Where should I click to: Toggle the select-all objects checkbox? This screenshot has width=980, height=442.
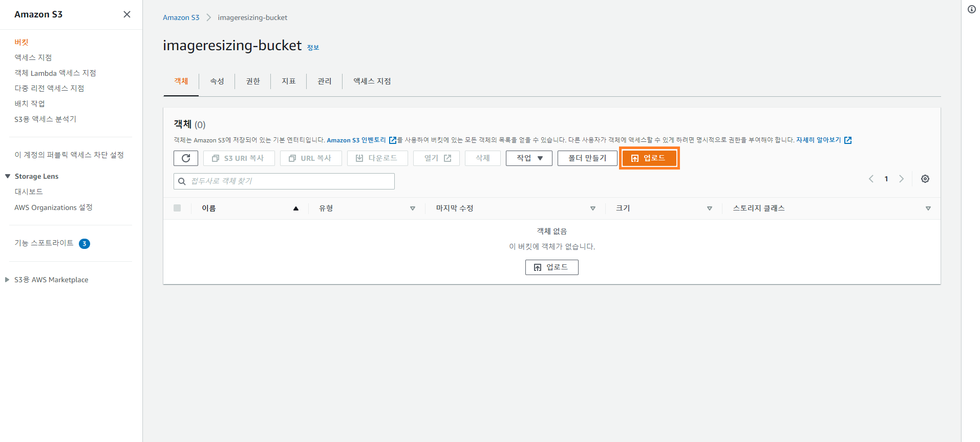pos(177,208)
